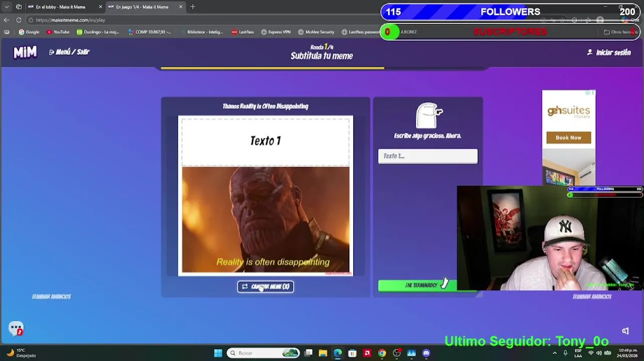Screen dimensions: 644x361
Task: Open Microsoft Store from taskbar
Action: (x=353, y=353)
